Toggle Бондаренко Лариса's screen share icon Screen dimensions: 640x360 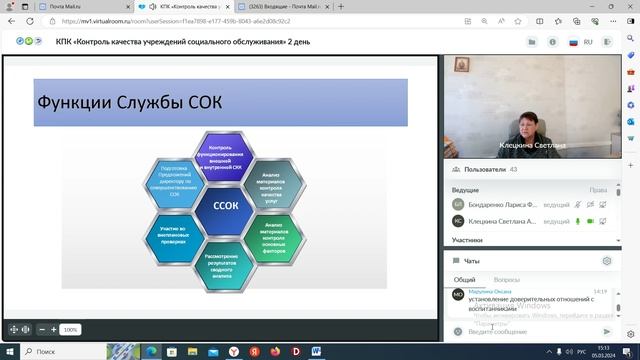(x=603, y=204)
